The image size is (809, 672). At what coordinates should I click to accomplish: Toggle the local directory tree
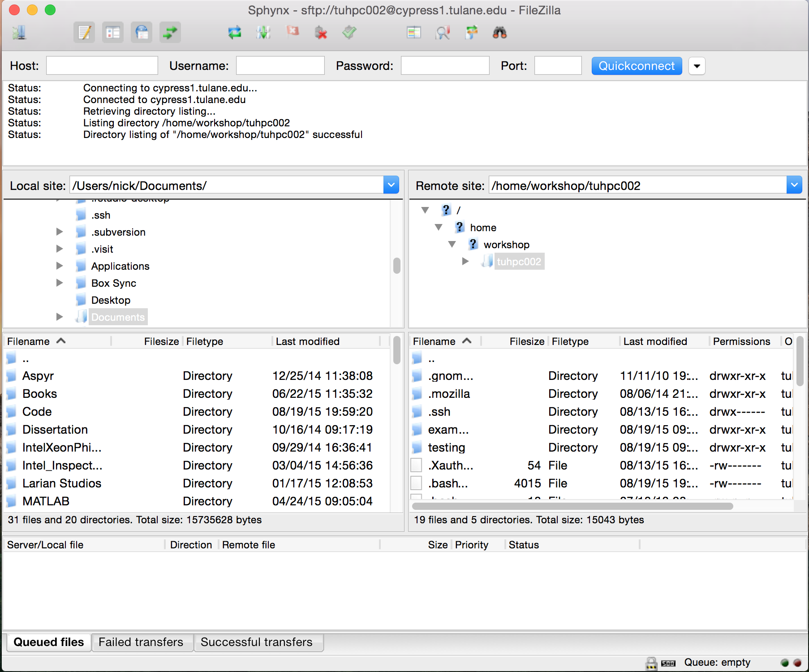point(113,33)
